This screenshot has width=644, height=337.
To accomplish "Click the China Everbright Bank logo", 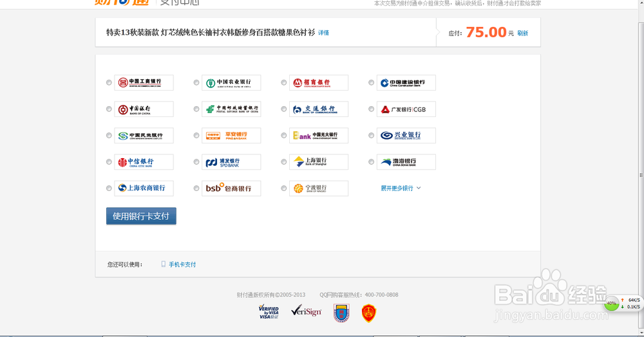I will pos(319,136).
